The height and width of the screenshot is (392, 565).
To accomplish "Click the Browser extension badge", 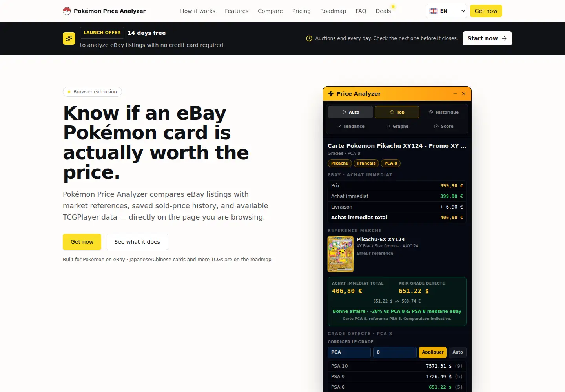I will [92, 92].
